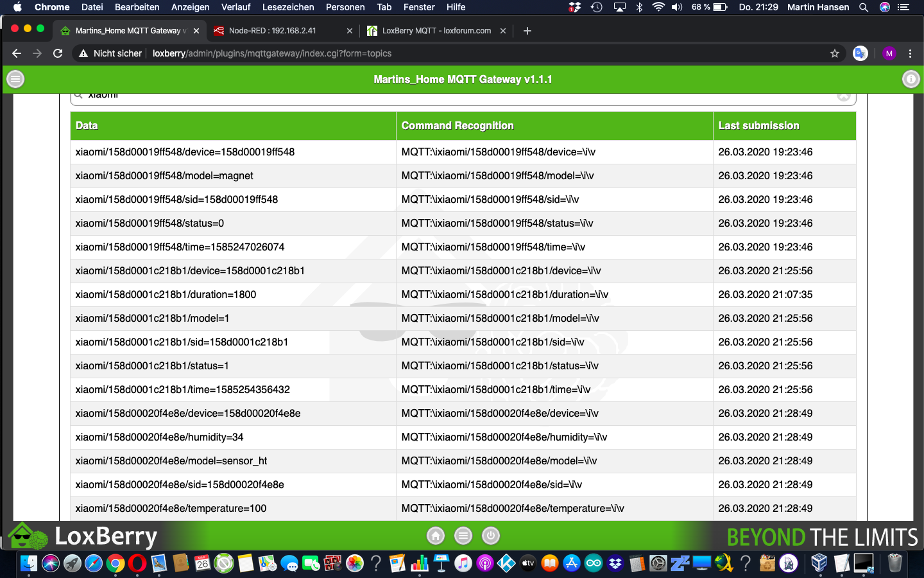Click the info icon in green header
Viewport: 924px width, 578px height.
point(911,79)
